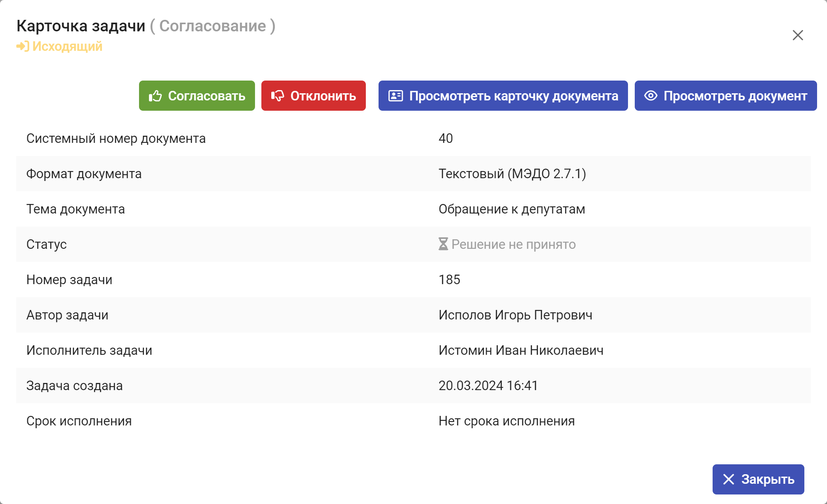Click the Закрыть button text
This screenshot has height=504, width=827.
768,479
